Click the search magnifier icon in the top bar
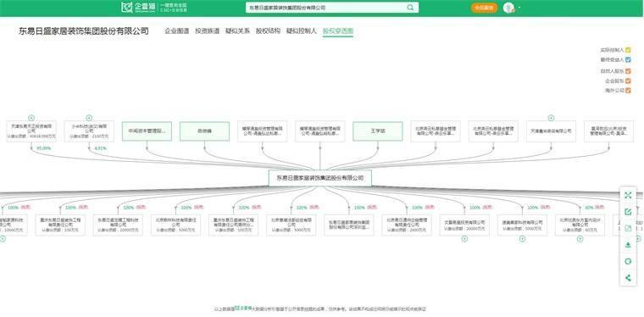 click(x=410, y=8)
